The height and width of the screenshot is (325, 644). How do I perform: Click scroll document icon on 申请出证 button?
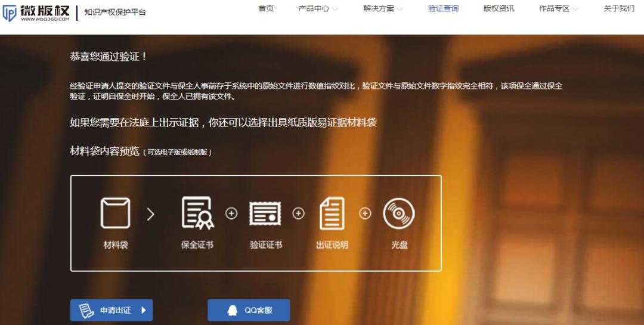coord(86,310)
